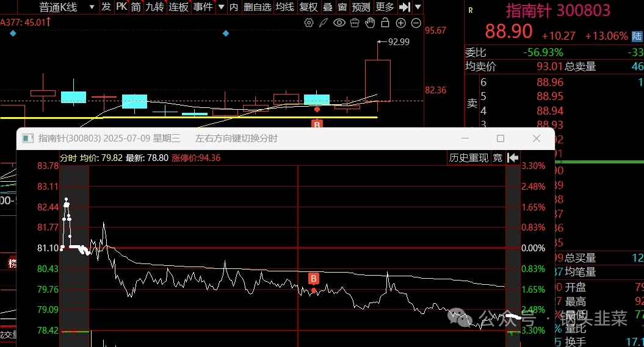Click the 叠 overlay button
Viewport: 644px width, 347px height.
(x=328, y=7)
